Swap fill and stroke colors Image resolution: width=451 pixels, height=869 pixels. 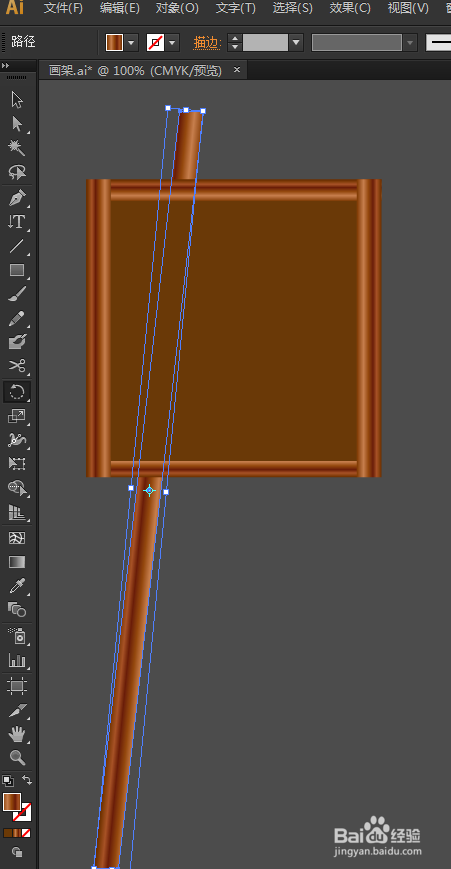pyautogui.click(x=27, y=780)
